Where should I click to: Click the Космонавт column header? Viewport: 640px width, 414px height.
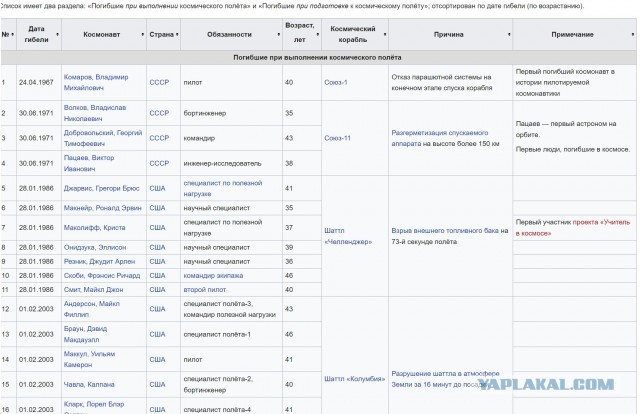pyautogui.click(x=102, y=35)
